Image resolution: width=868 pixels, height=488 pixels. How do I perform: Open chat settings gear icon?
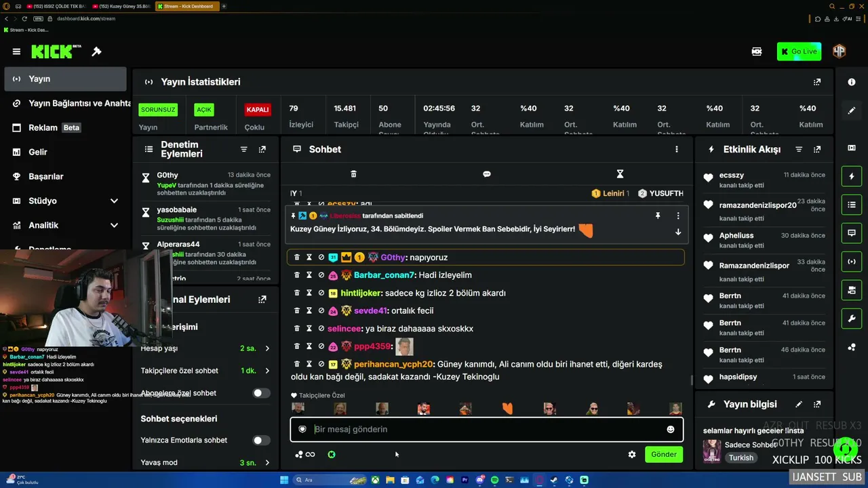pos(632,455)
